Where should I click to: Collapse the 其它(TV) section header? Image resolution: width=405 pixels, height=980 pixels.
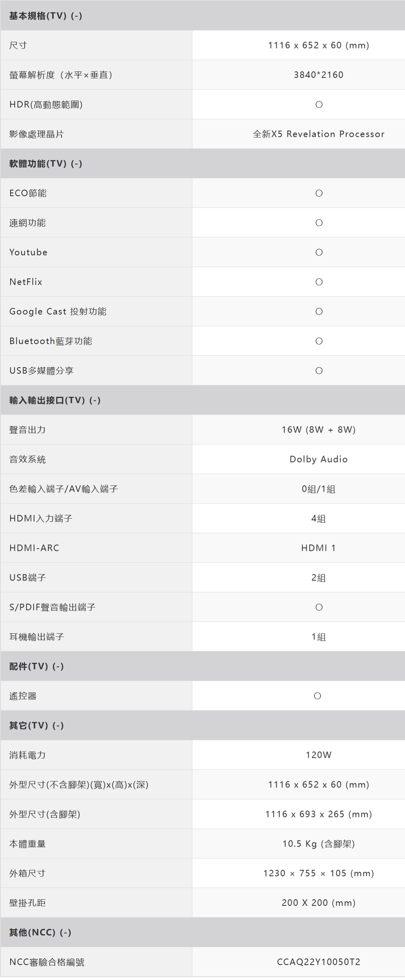[202, 725]
